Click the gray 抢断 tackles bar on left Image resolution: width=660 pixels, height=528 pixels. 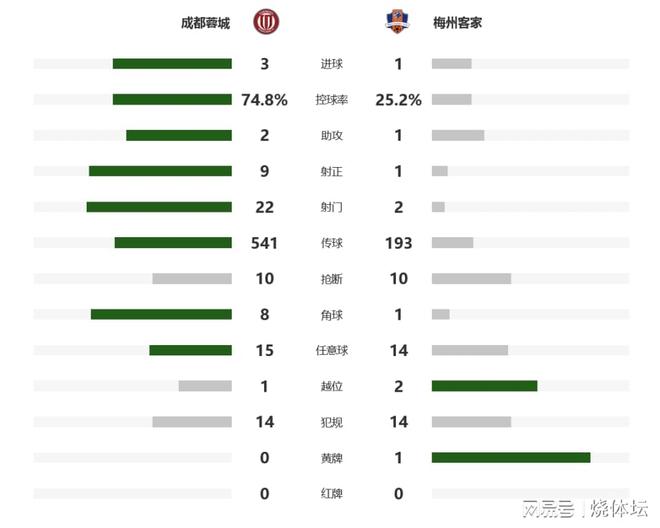click(x=192, y=279)
